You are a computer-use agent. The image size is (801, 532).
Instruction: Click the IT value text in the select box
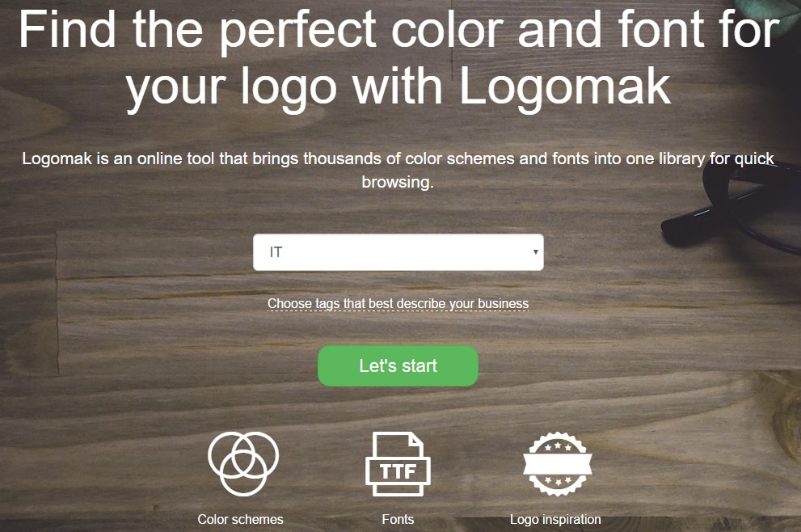tap(276, 252)
